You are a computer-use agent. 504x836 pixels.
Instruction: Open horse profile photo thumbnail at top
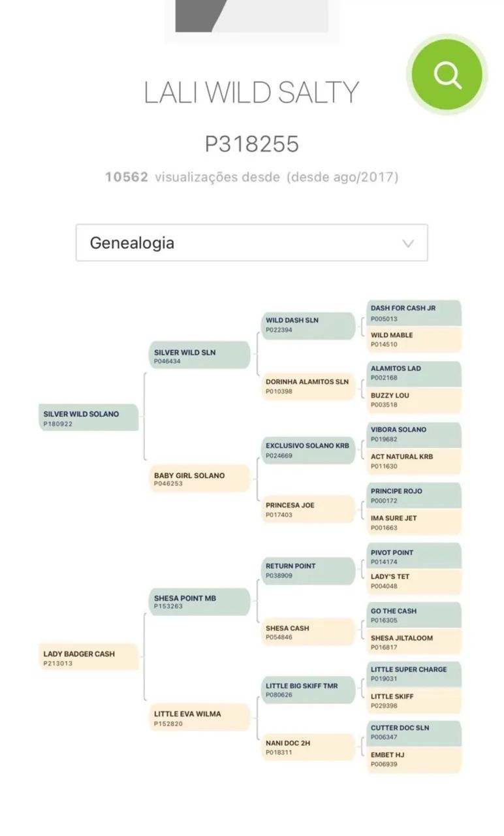[251, 16]
